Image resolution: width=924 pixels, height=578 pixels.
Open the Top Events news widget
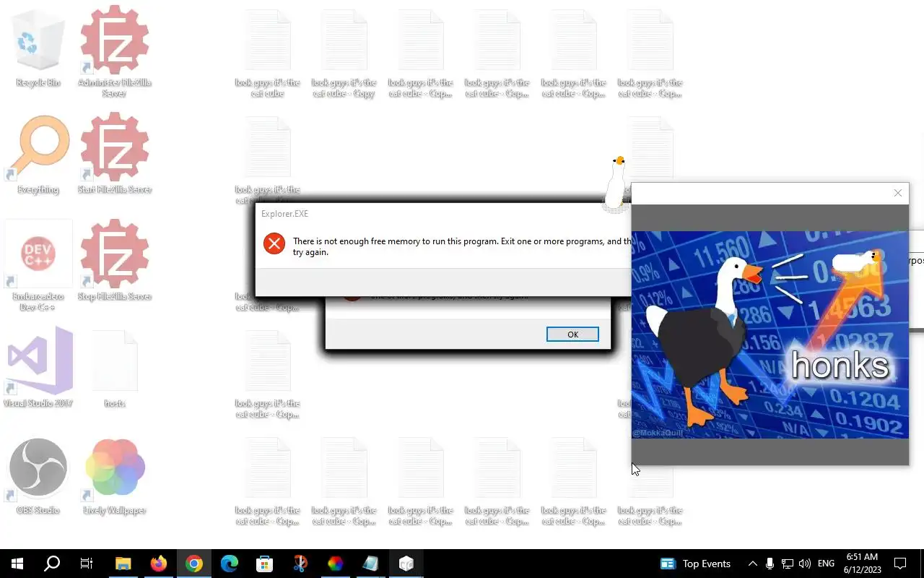(696, 564)
